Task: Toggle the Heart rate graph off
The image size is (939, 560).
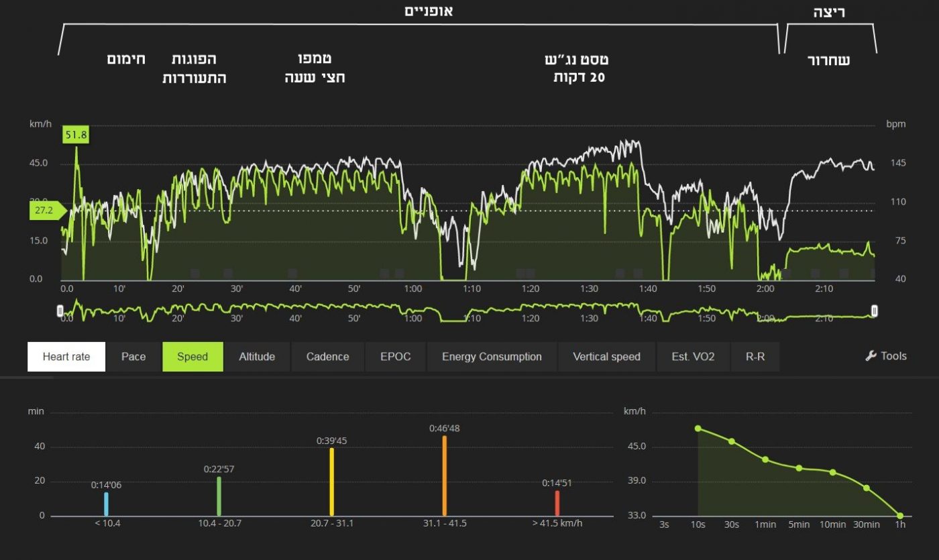Action: pyautogui.click(x=66, y=357)
